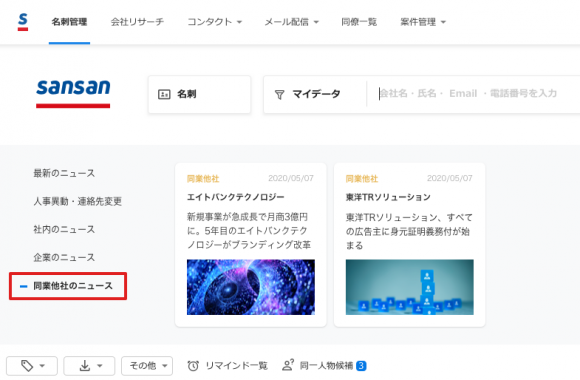Select 最新のニュース in the sidebar

click(64, 173)
